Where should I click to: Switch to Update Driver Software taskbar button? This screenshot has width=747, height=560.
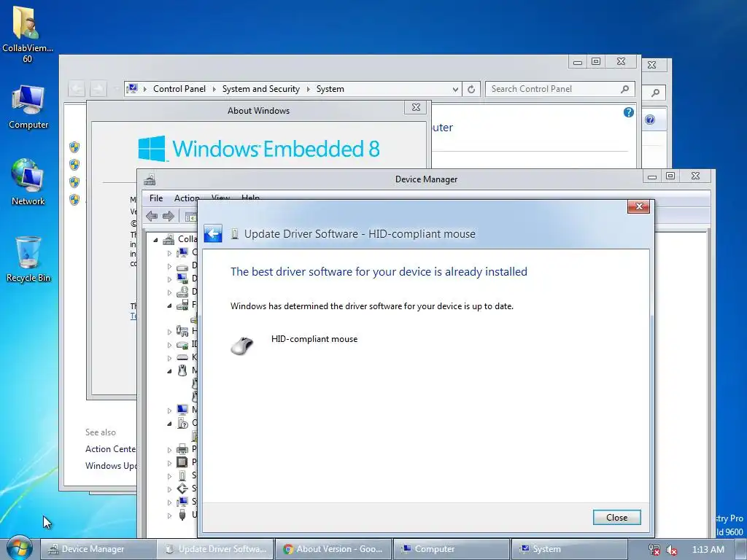[x=216, y=549]
